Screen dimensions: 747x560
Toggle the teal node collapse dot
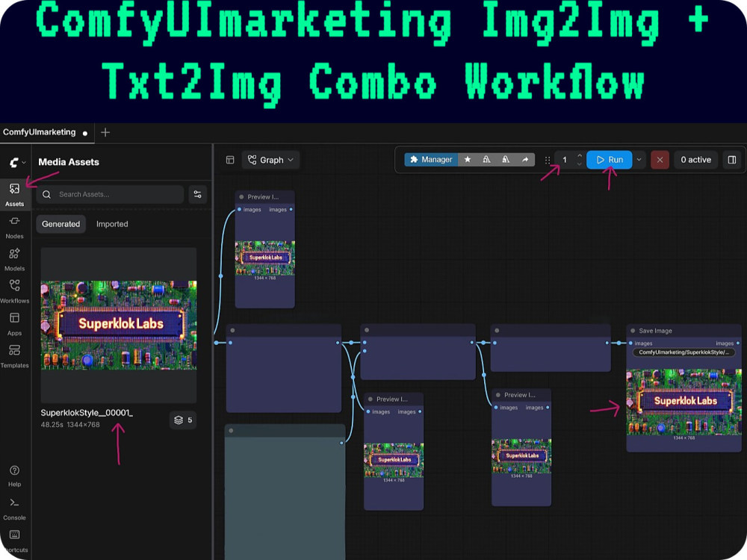coord(231,431)
